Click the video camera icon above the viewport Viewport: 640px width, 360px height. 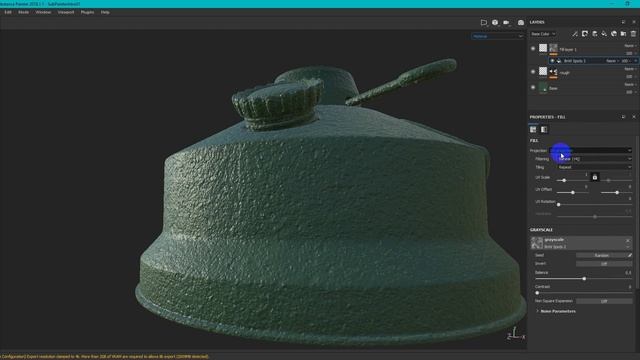point(506,22)
